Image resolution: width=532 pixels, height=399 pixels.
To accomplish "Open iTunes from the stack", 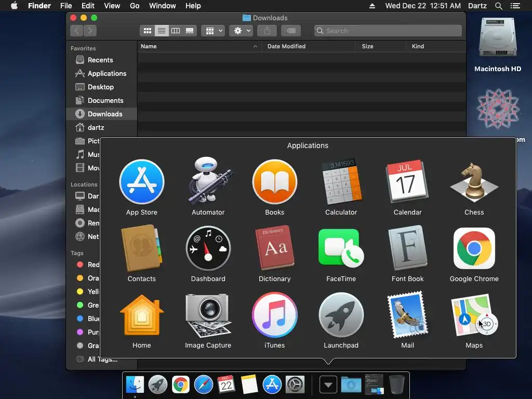I will (275, 315).
